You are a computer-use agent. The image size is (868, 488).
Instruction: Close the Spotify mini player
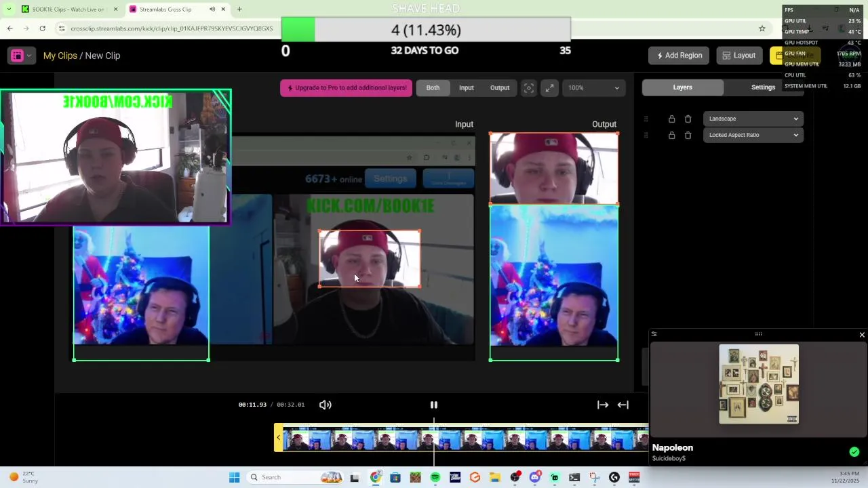(862, 335)
